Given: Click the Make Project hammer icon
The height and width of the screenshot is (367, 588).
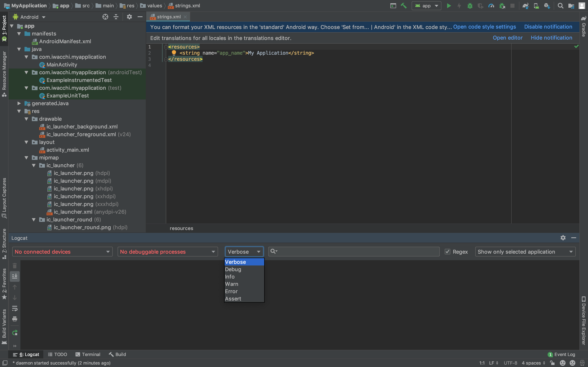Looking at the screenshot, I should click(404, 6).
